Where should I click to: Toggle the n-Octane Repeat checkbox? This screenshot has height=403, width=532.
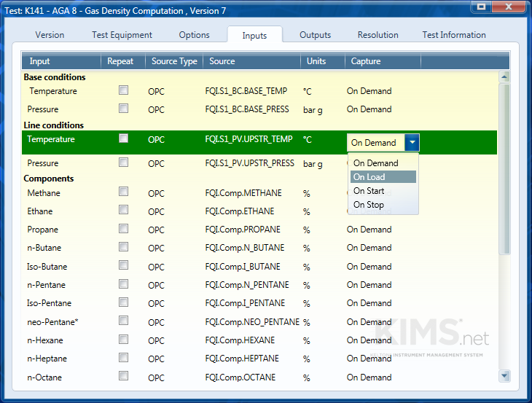(x=123, y=376)
